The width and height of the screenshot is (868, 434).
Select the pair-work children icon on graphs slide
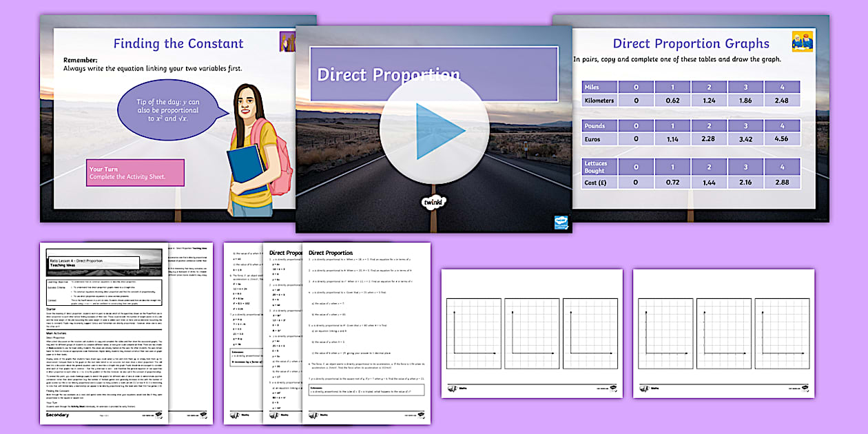tap(801, 43)
